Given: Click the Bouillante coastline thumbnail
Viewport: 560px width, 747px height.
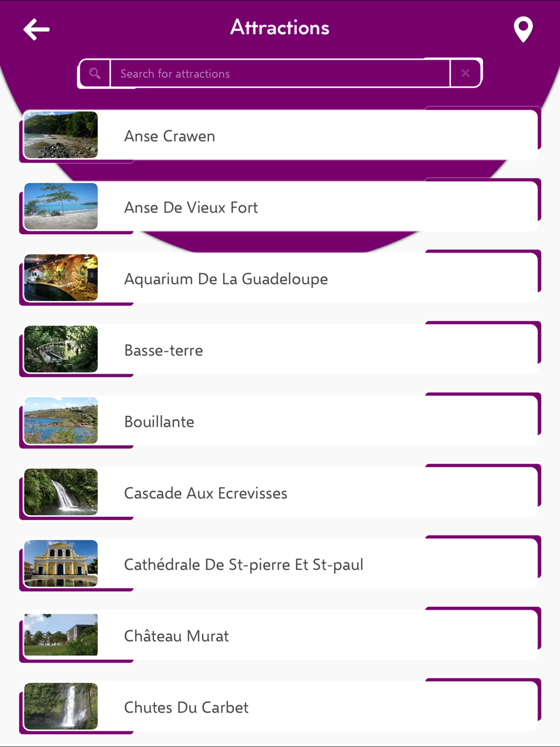Looking at the screenshot, I should click(x=61, y=421).
